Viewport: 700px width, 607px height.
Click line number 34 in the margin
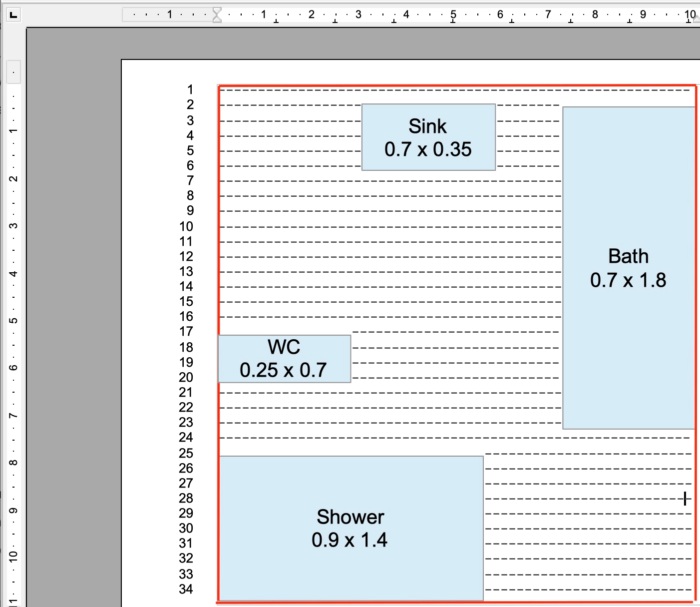pos(186,589)
